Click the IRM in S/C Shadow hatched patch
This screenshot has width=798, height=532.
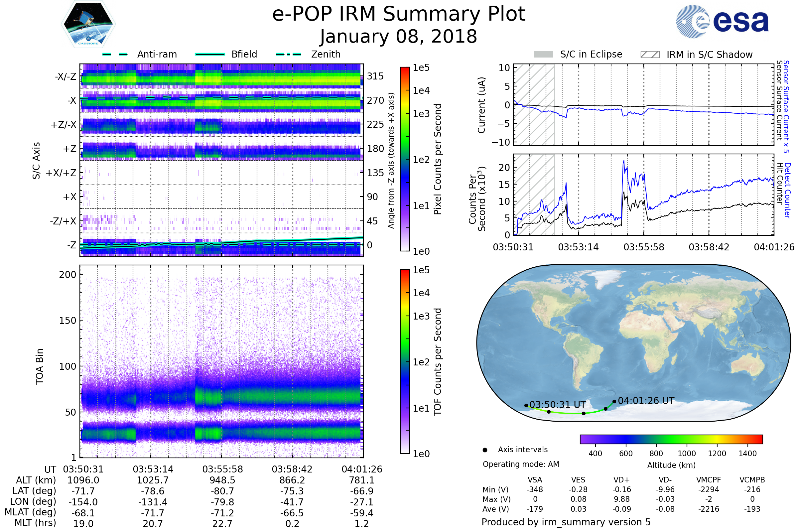coord(650,55)
